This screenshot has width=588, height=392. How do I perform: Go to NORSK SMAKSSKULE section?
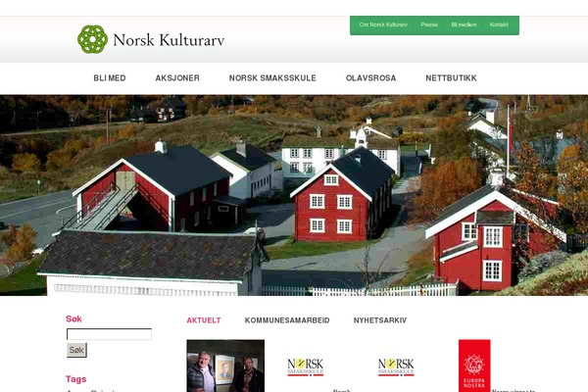click(272, 78)
